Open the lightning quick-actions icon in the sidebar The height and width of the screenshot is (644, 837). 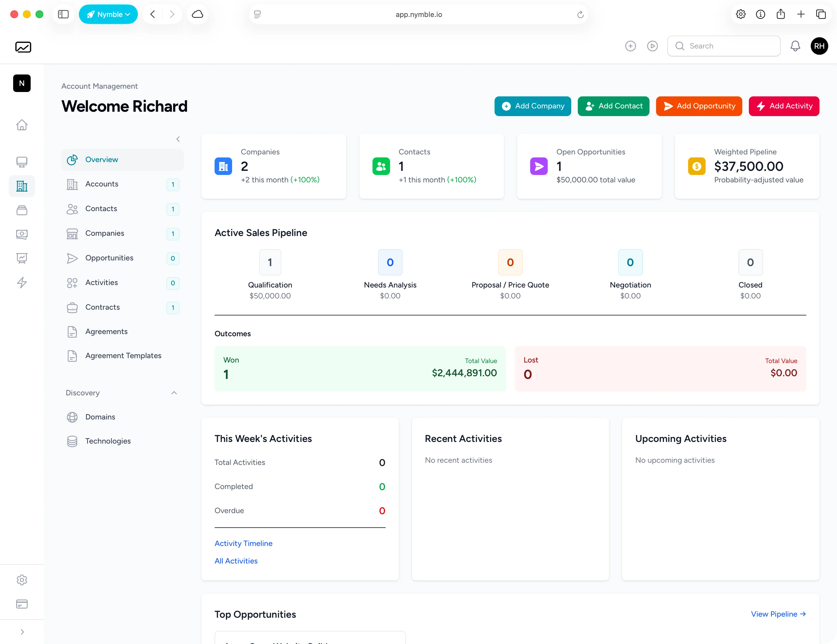click(x=22, y=283)
